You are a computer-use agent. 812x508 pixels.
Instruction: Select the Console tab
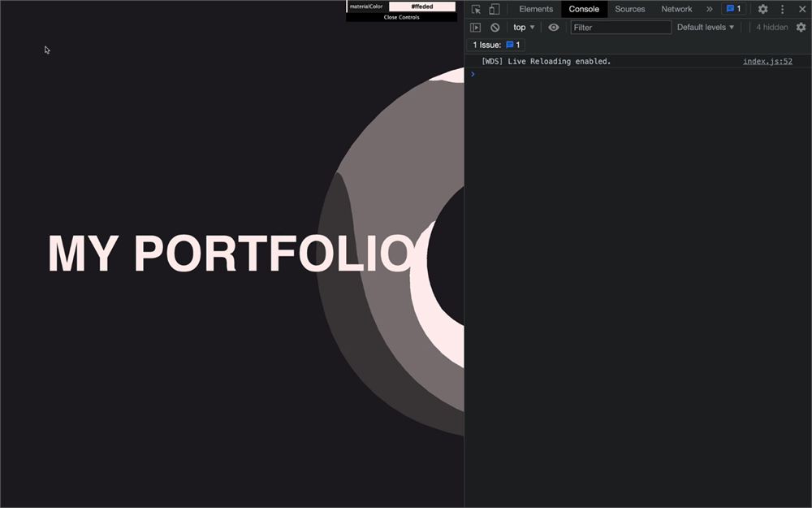[584, 9]
